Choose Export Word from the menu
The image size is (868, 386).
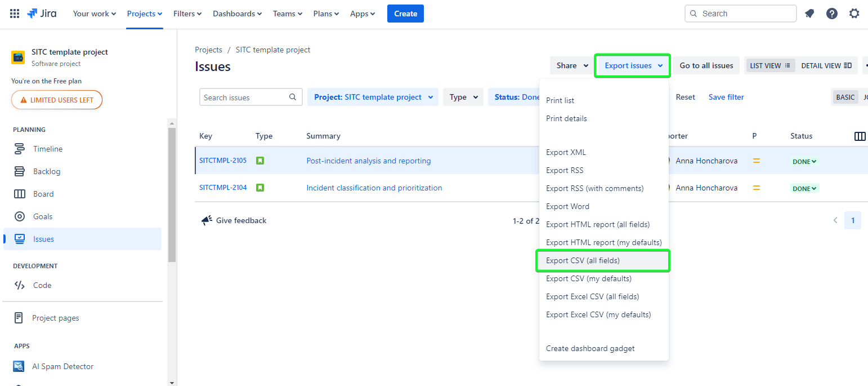[567, 206]
